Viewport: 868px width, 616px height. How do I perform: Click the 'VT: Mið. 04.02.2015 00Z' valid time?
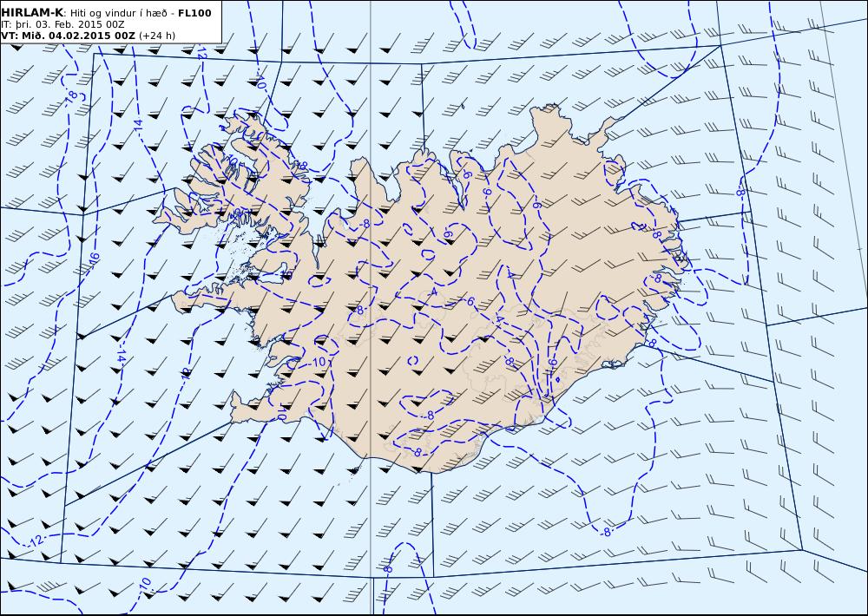tap(68, 36)
